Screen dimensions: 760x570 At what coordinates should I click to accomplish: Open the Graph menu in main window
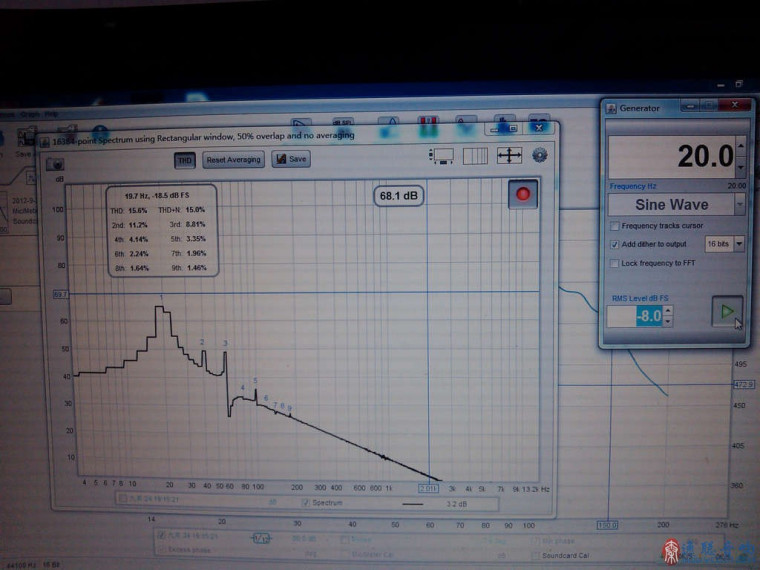pos(30,114)
